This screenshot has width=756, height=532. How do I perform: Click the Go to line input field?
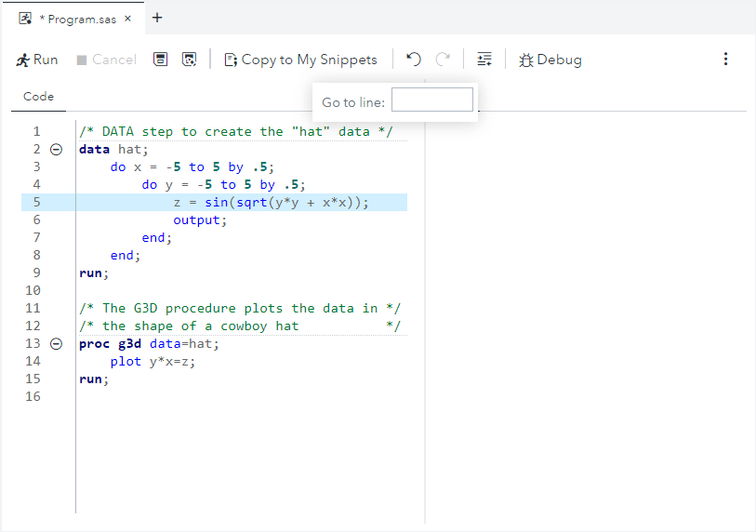click(431, 100)
